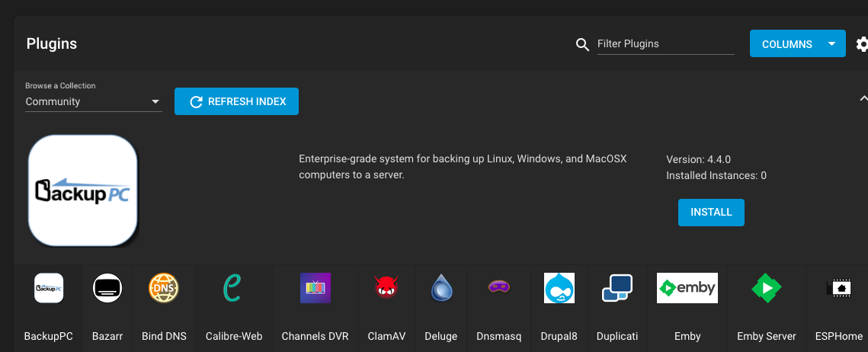The image size is (868, 352).
Task: Pick the Calibre-Web plugin icon
Action: click(x=232, y=288)
